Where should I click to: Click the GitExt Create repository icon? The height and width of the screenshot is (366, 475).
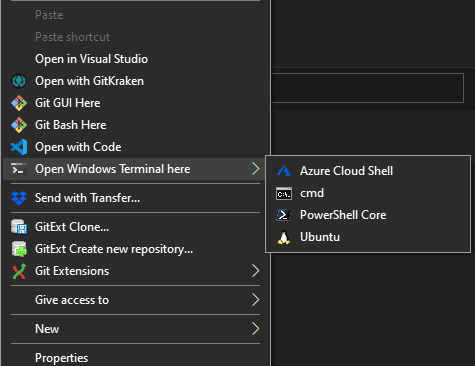(19, 249)
